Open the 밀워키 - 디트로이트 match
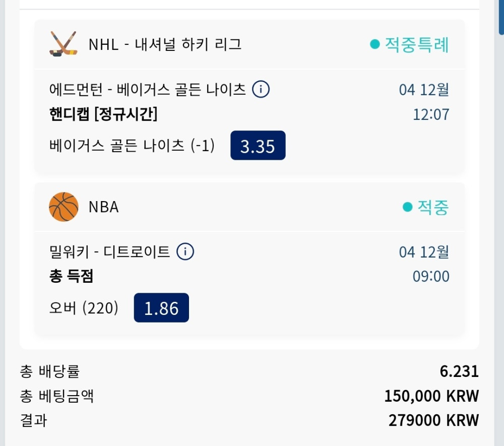 click(109, 251)
